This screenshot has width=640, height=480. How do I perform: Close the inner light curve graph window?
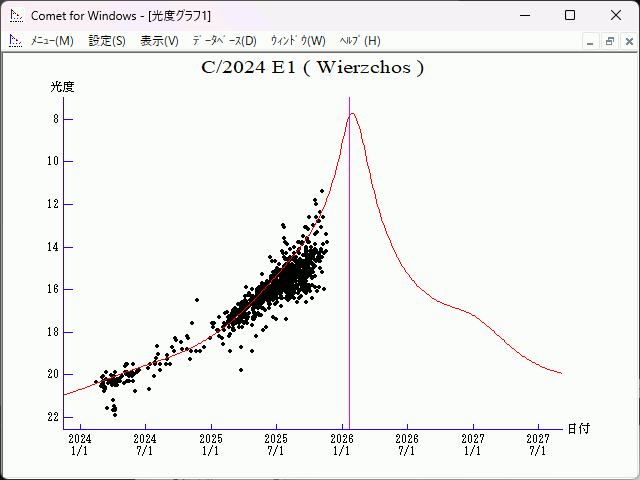pos(627,41)
